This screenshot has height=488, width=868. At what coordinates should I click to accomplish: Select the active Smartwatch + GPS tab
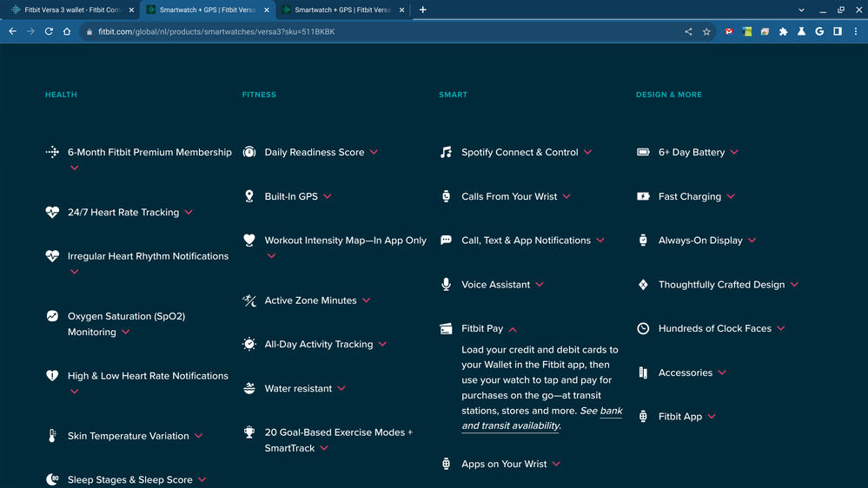point(207,10)
